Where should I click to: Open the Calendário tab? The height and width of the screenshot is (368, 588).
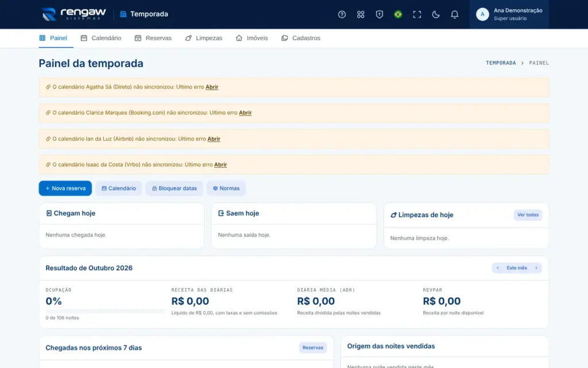(x=101, y=38)
